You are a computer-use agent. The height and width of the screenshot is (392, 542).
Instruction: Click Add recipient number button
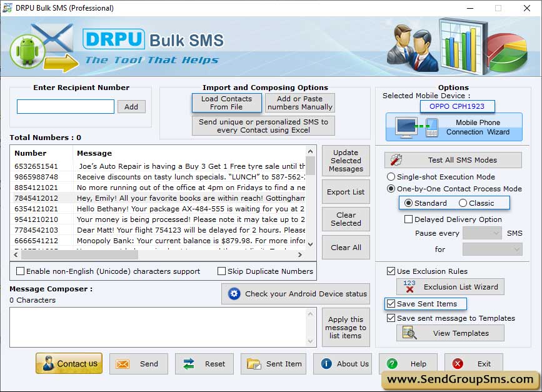pos(131,106)
